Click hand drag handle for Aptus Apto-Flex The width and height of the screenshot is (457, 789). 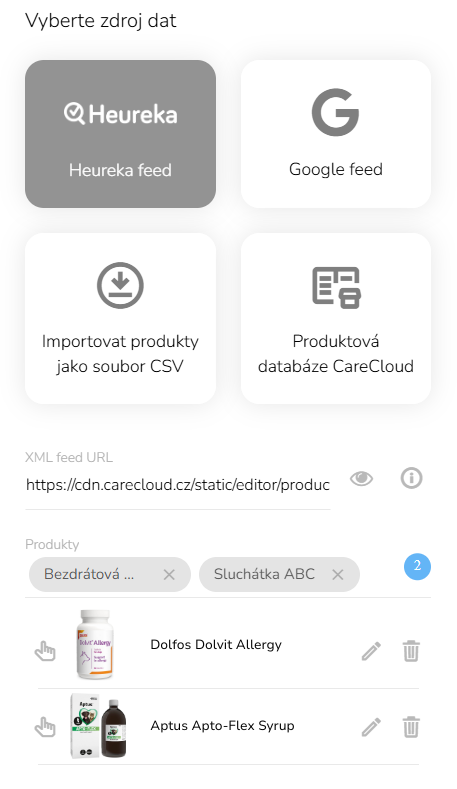45,727
